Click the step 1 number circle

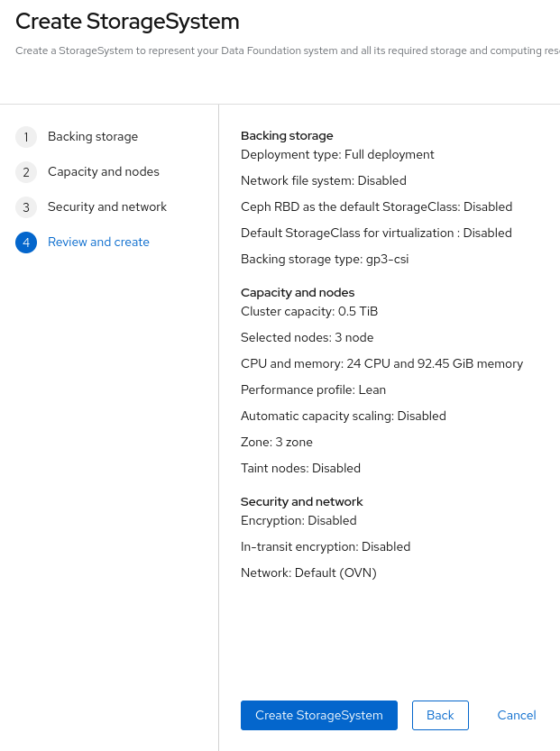click(26, 137)
